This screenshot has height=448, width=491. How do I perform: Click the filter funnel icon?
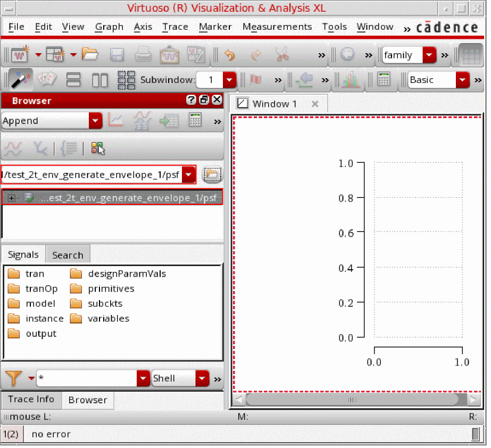(14, 378)
